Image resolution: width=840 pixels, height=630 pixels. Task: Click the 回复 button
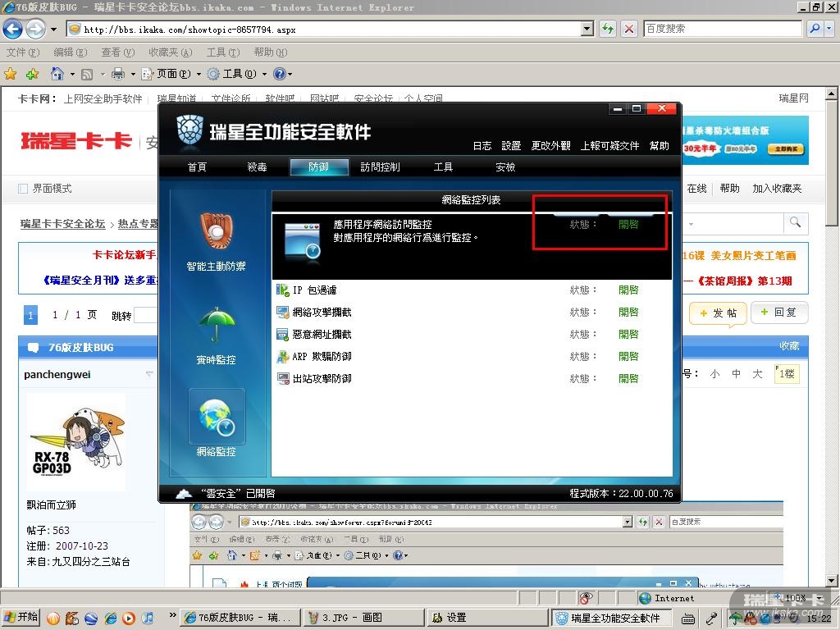(x=779, y=313)
